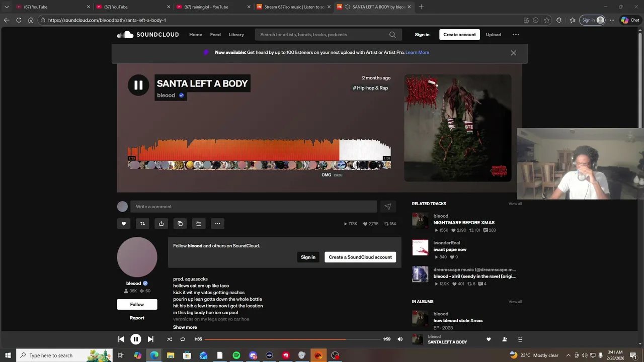The height and width of the screenshot is (362, 644).
Task: Show hidden system tray icons chevron
Action: point(569,355)
